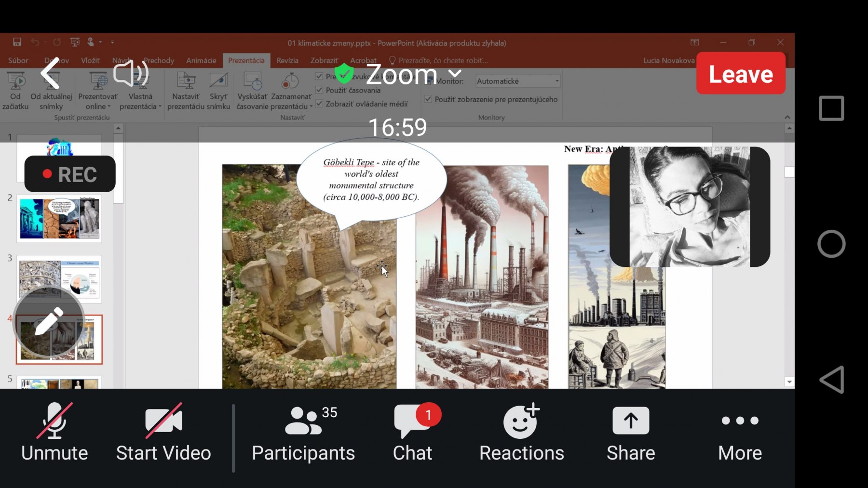Toggle the Zobraziť ovládanie médií checkbox
Screen dimensions: 868x488
(x=319, y=104)
